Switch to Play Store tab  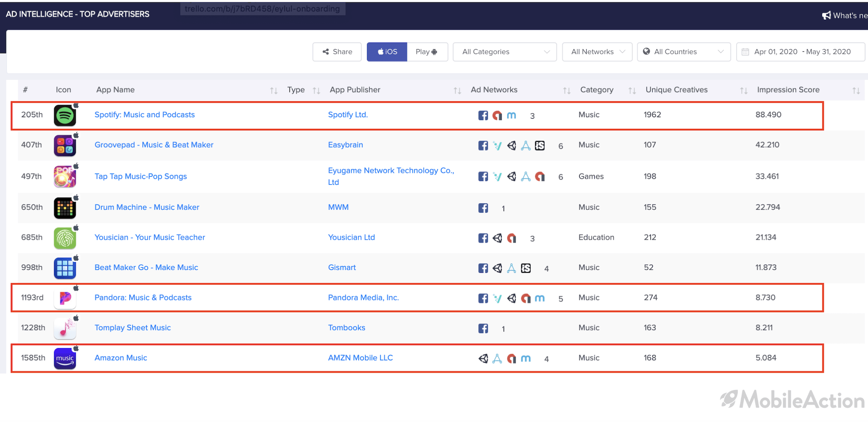pos(427,51)
